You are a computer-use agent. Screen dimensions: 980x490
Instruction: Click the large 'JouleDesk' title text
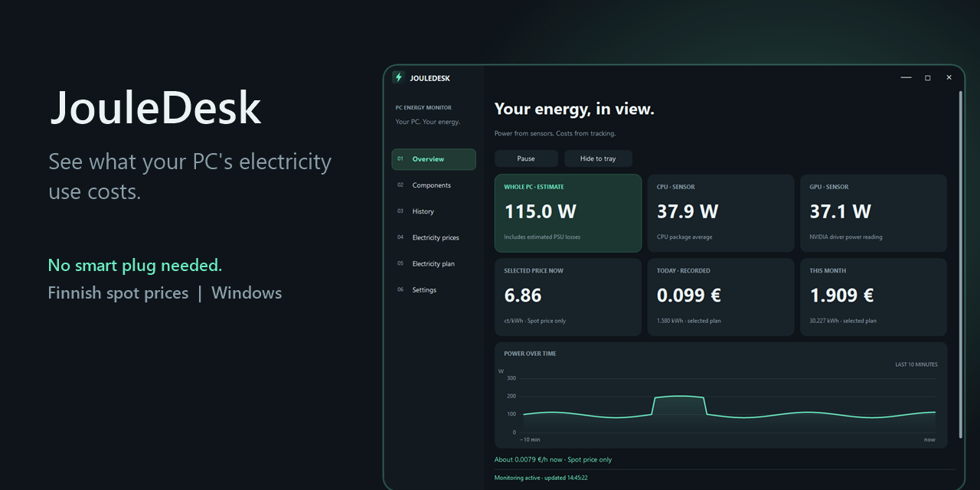tap(155, 108)
